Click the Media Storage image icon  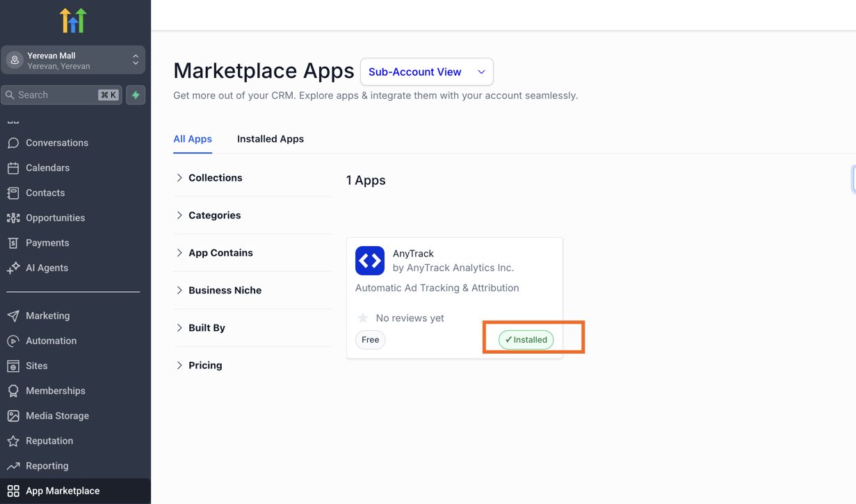tap(13, 416)
